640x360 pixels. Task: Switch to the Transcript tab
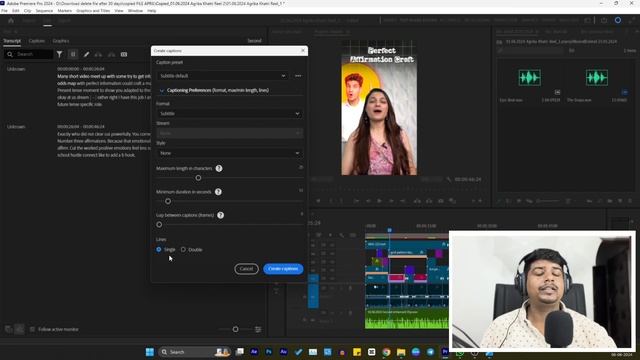12,41
